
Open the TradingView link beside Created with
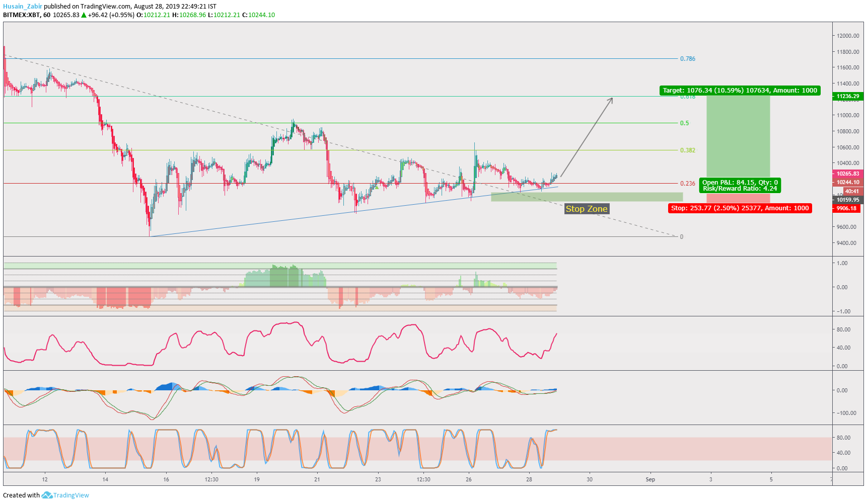(71, 495)
